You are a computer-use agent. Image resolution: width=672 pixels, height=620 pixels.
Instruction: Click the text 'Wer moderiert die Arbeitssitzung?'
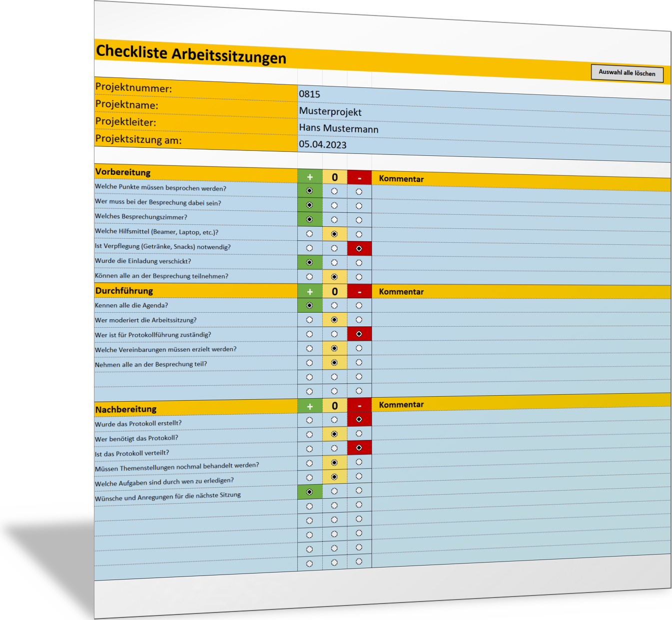[145, 320]
